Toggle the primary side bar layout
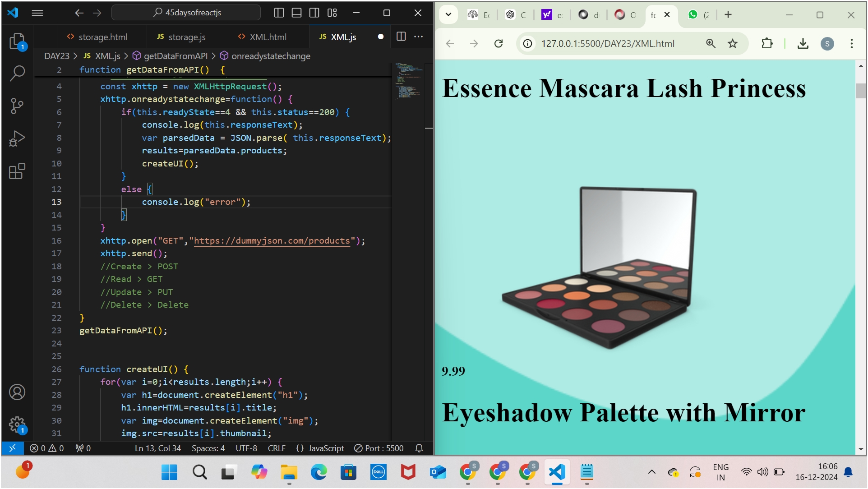This screenshot has height=489, width=868. pos(279,13)
